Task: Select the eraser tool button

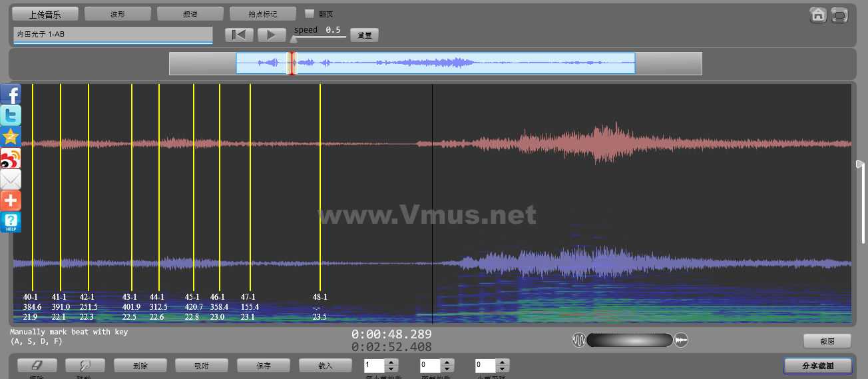Action: (x=37, y=366)
